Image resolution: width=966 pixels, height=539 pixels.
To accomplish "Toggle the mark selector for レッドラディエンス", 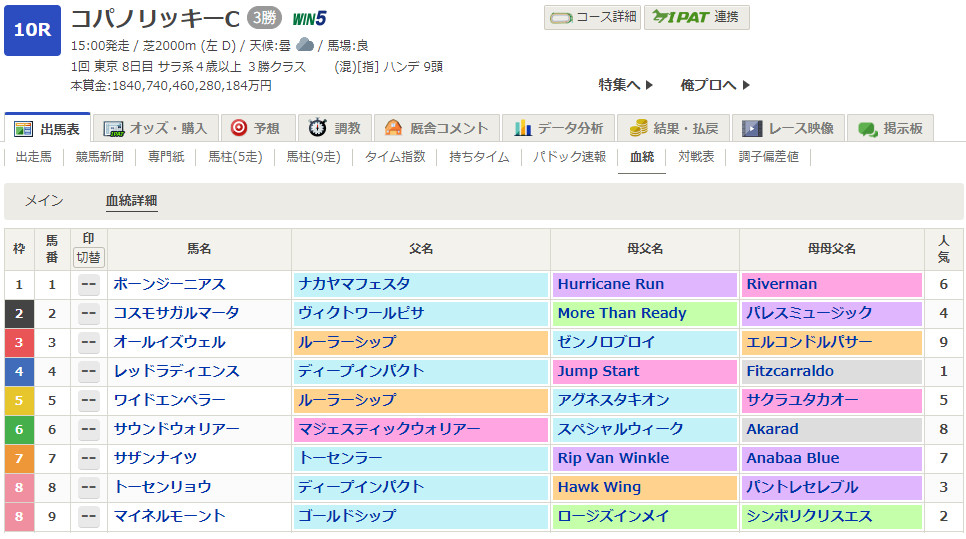I will [x=89, y=372].
